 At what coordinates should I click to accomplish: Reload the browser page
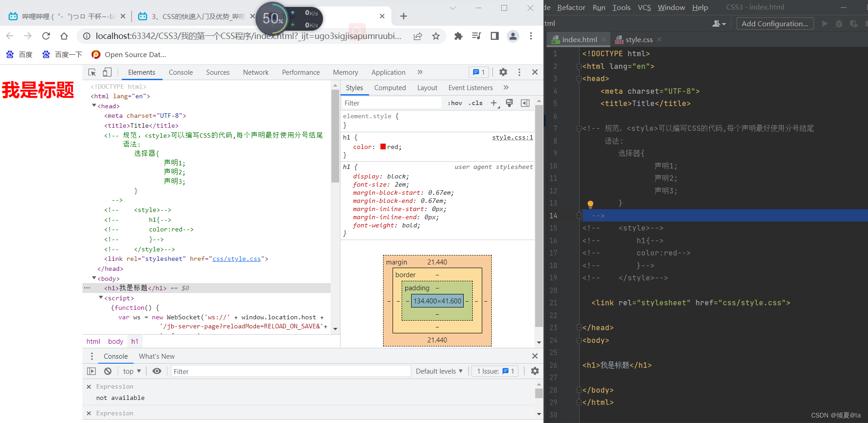point(46,36)
